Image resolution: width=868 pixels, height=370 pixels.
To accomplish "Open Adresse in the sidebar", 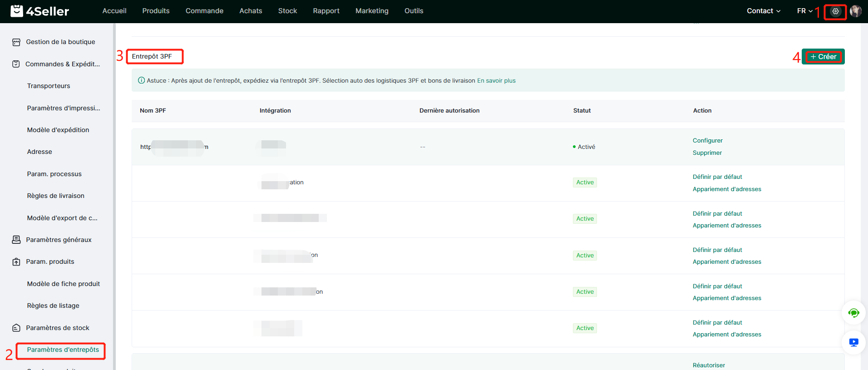I will coord(39,152).
